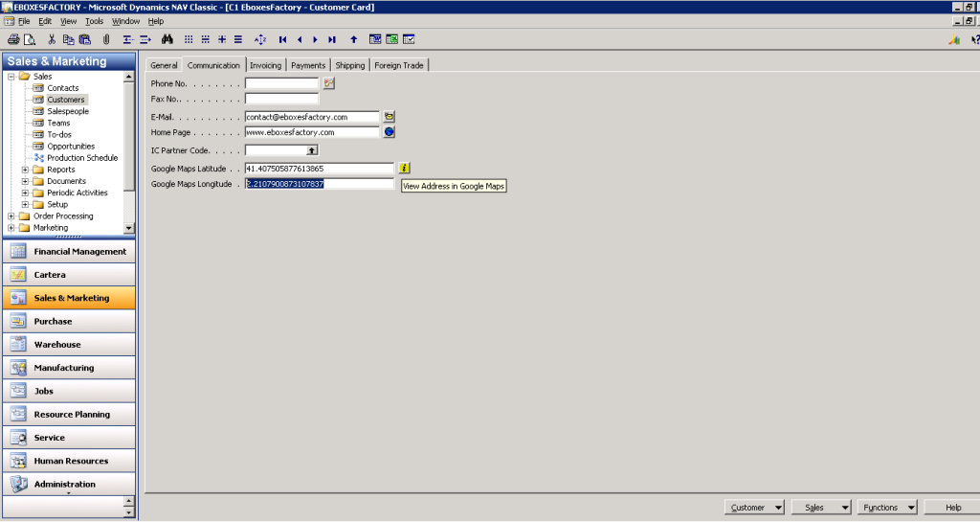
Task: Open Production Schedule in the tree
Action: tap(82, 157)
